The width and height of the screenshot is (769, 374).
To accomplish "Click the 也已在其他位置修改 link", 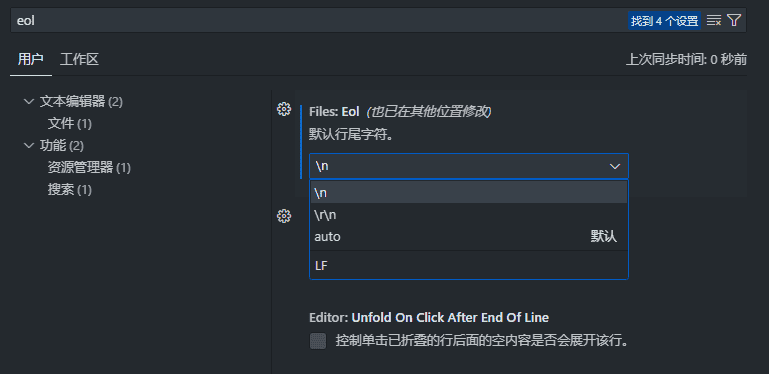I will (x=429, y=112).
